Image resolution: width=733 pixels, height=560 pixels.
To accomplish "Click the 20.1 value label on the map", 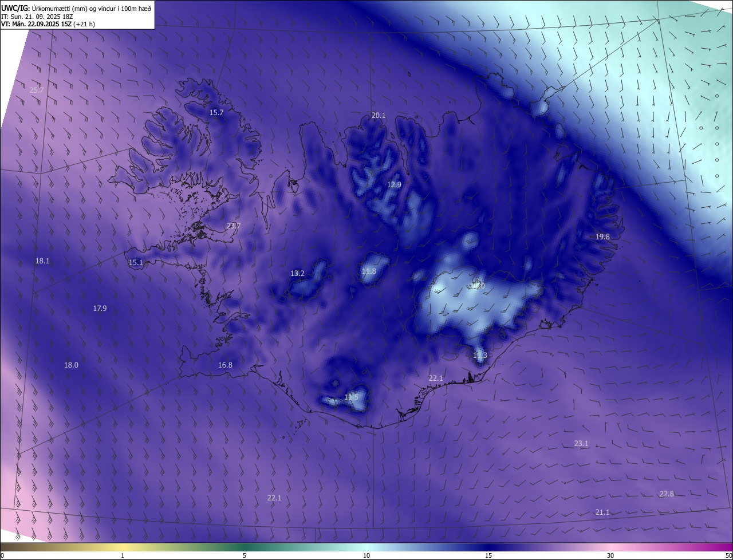I will [379, 116].
